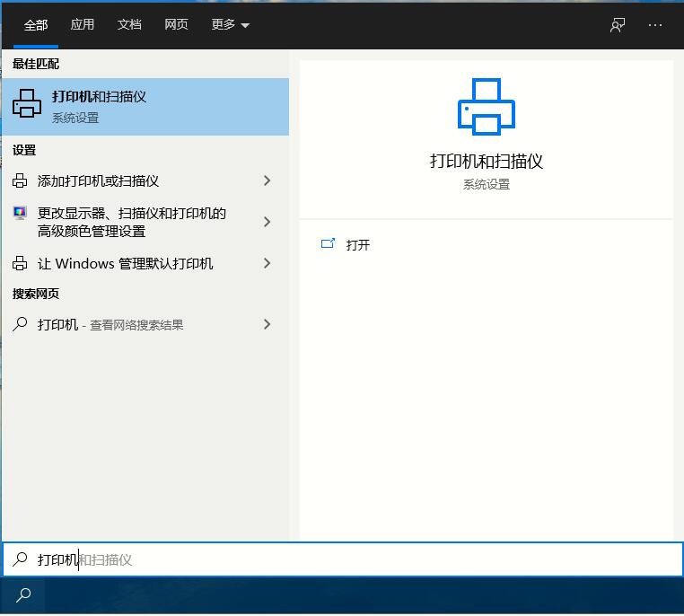This screenshot has width=684, height=616.
Task: Click the printer icon beside 让 Windows 管理默认打印机
Action: [x=20, y=263]
